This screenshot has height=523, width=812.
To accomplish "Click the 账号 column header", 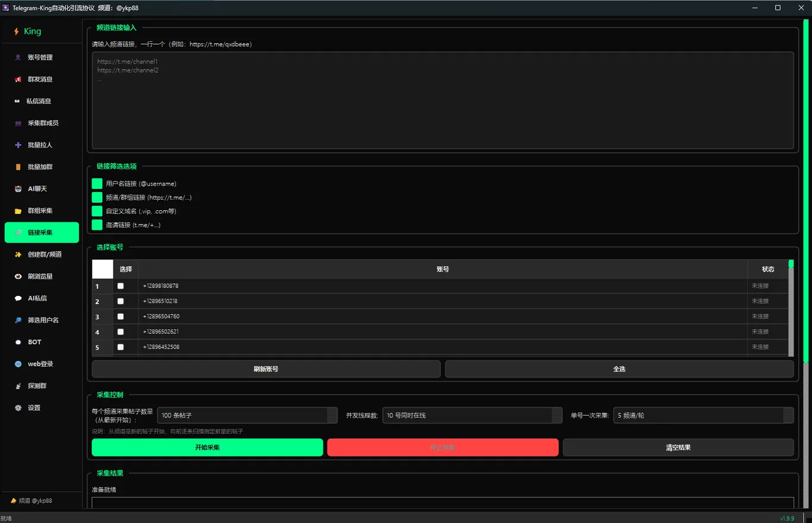I will (x=443, y=269).
